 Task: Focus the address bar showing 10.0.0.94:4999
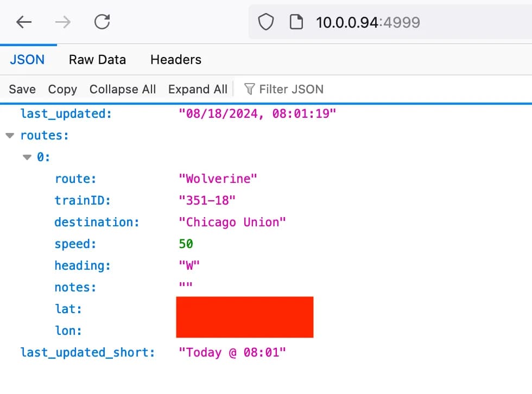tap(390, 22)
